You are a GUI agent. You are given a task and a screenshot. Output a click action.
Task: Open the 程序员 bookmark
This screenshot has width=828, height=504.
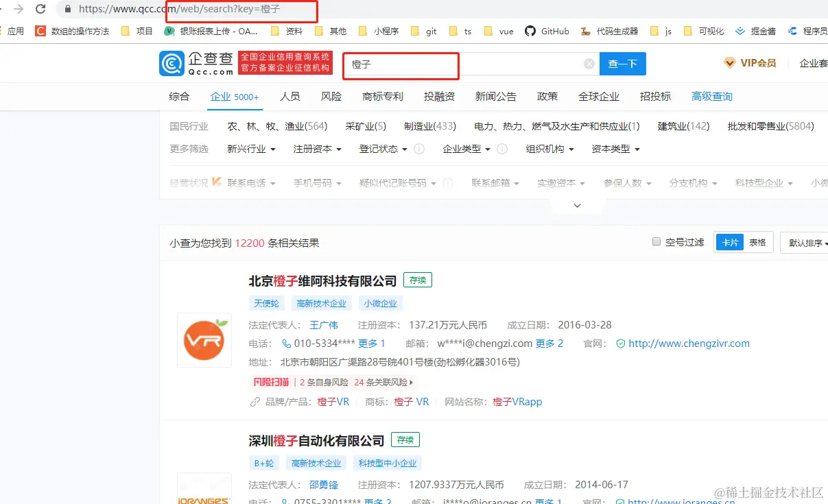[807, 31]
